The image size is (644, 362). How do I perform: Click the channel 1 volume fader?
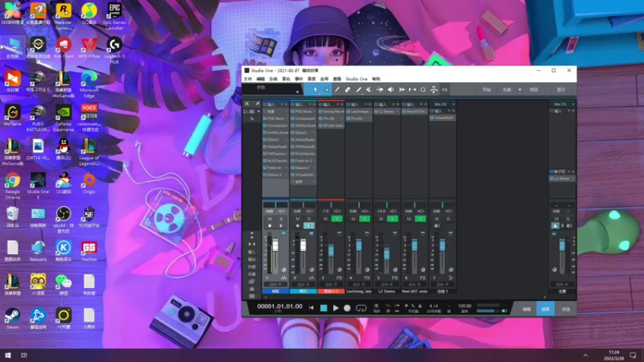pos(275,245)
